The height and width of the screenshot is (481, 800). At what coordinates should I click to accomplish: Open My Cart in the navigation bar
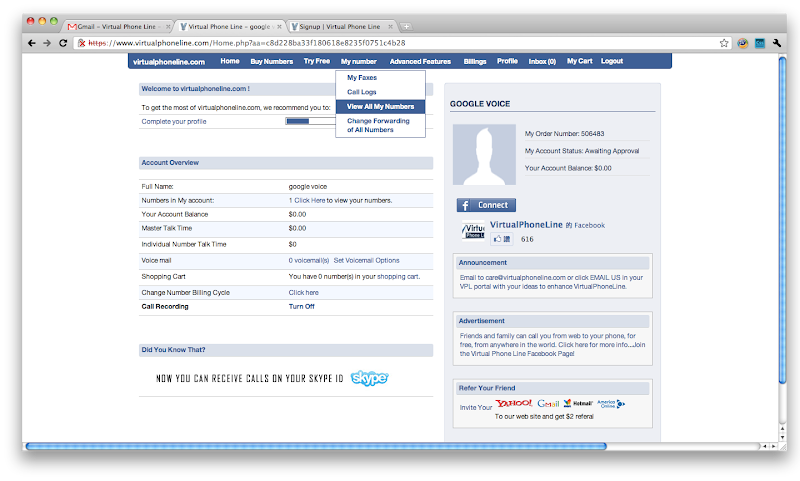coord(580,61)
